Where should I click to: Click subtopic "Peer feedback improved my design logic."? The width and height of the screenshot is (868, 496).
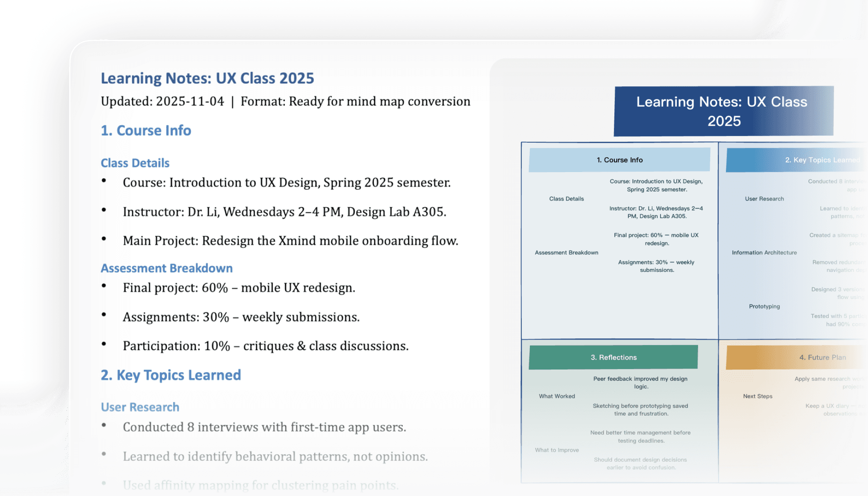tap(641, 383)
